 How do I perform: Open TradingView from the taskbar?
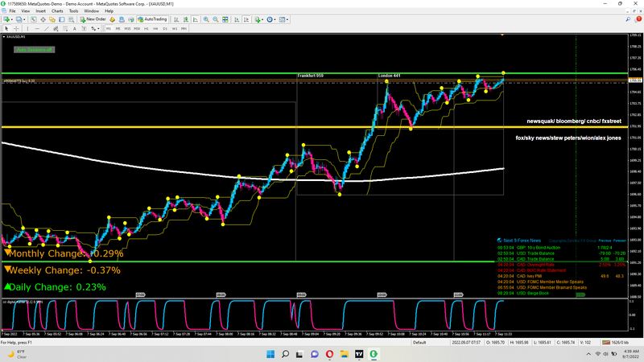pos(359,354)
